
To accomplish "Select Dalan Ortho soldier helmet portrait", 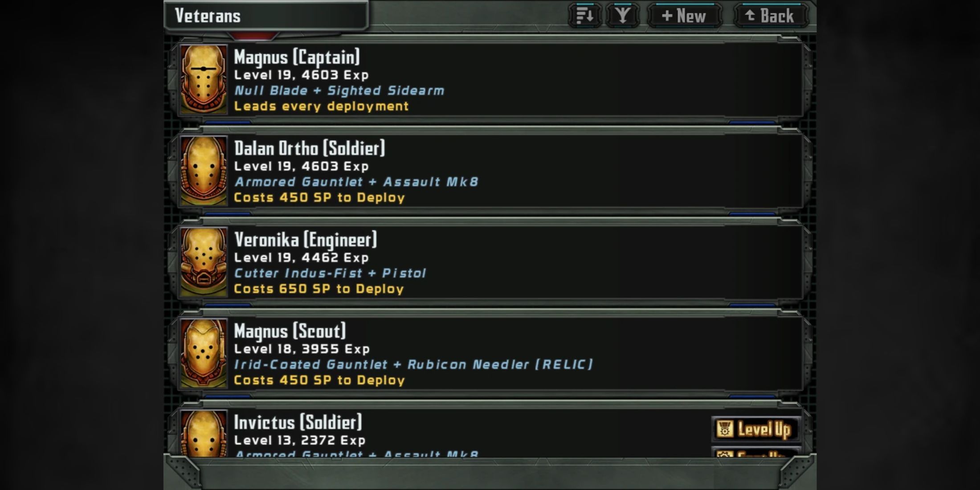I will click(x=204, y=171).
